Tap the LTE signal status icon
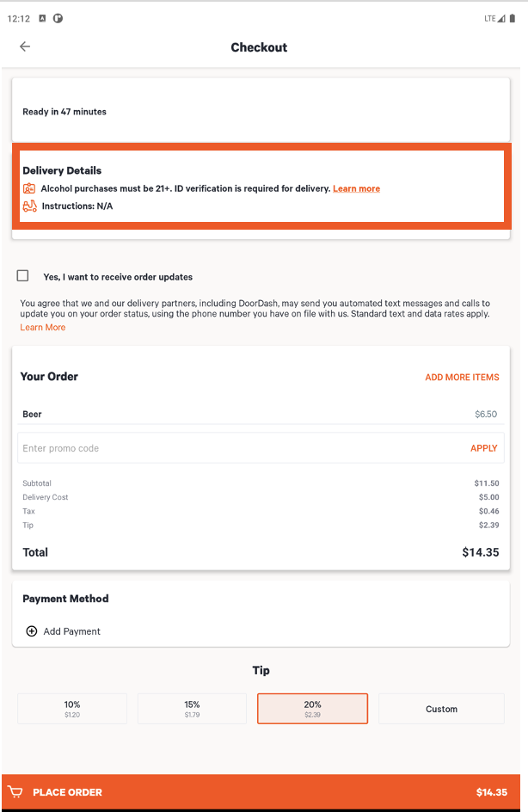Image resolution: width=528 pixels, height=812 pixels. 496,18
